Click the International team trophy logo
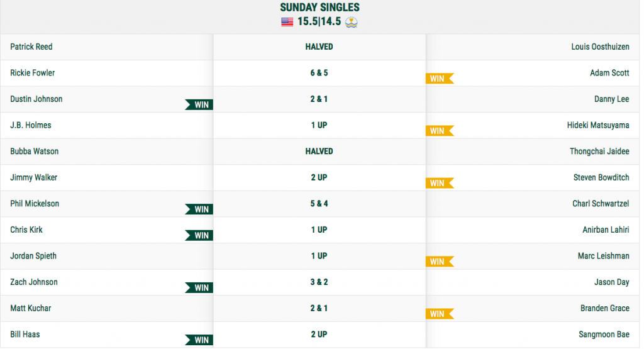 click(x=351, y=22)
